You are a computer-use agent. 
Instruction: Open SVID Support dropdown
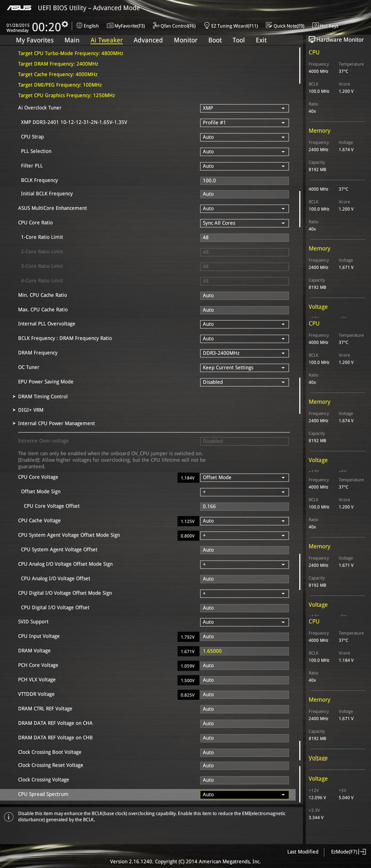pos(245,622)
